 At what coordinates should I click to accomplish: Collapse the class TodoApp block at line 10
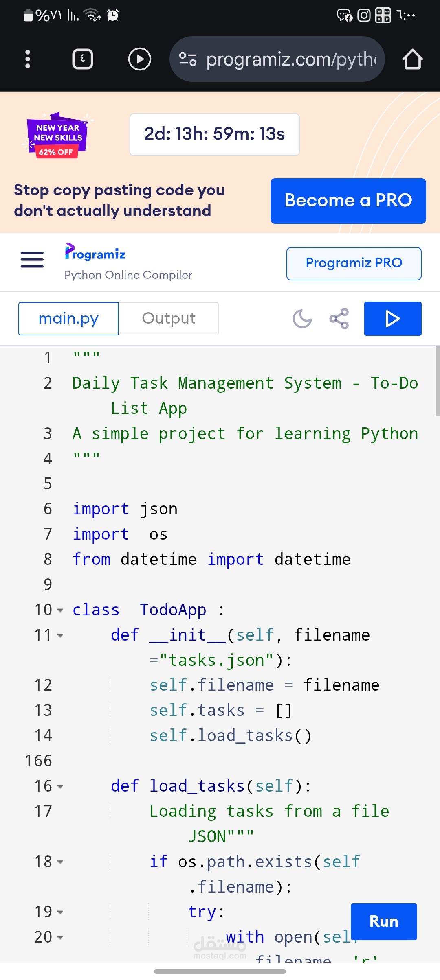(x=60, y=610)
